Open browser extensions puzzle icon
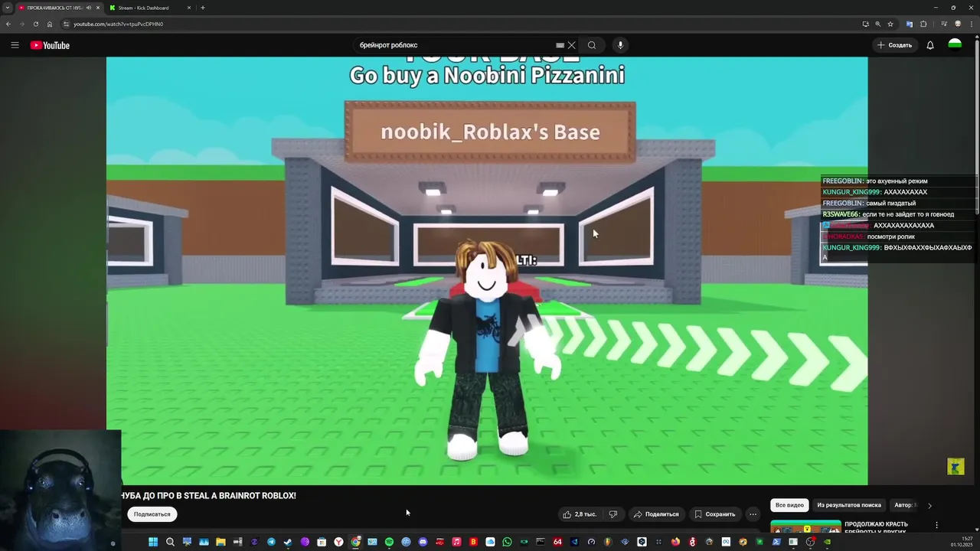Image resolution: width=980 pixels, height=551 pixels. coord(923,24)
